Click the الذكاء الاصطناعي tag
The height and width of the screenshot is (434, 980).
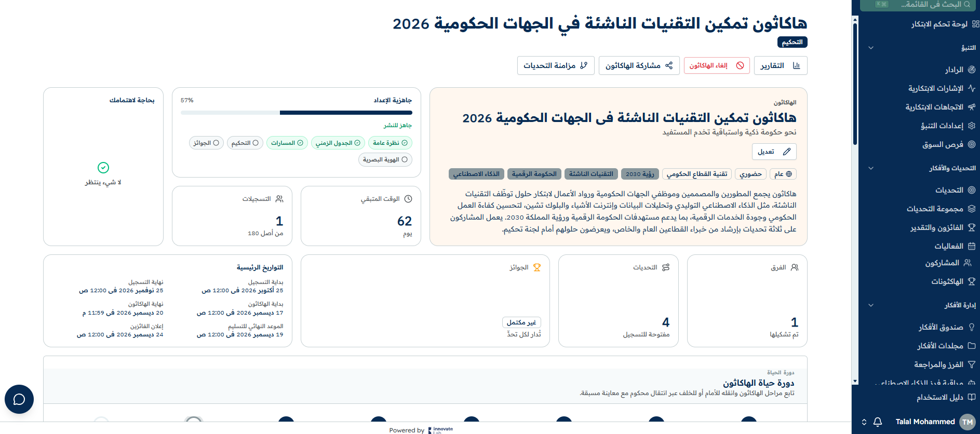(x=476, y=174)
